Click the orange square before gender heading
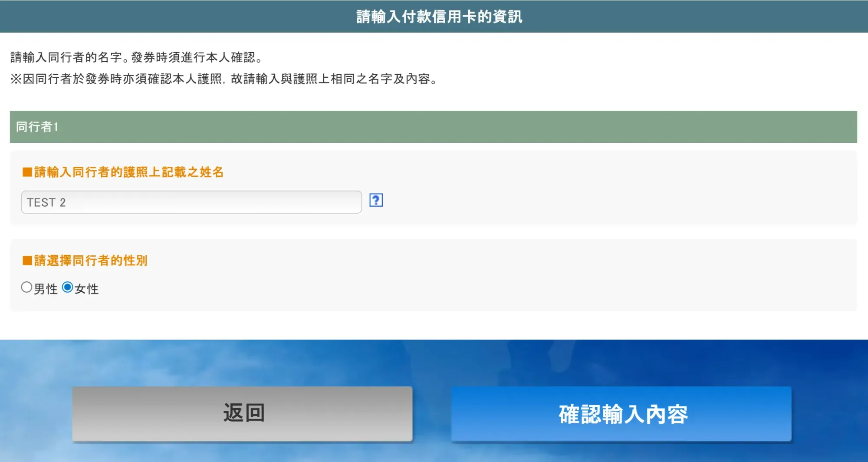The width and height of the screenshot is (868, 462). 27,261
